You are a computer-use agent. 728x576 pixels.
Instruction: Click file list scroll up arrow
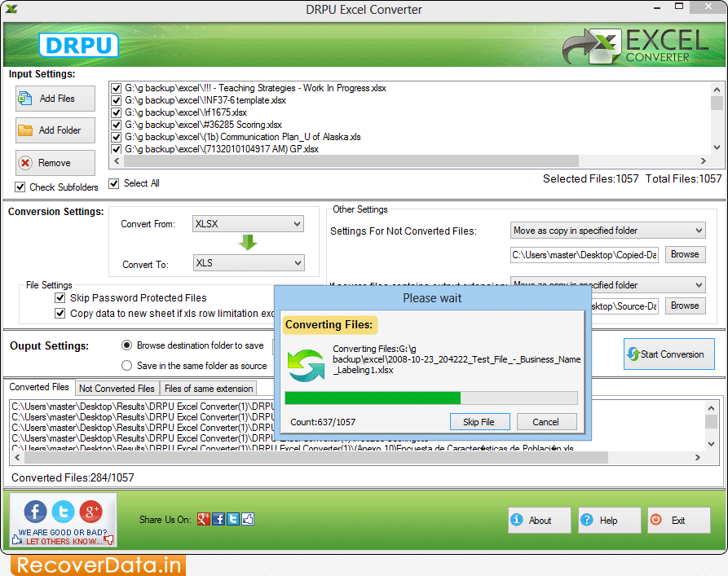[x=717, y=90]
